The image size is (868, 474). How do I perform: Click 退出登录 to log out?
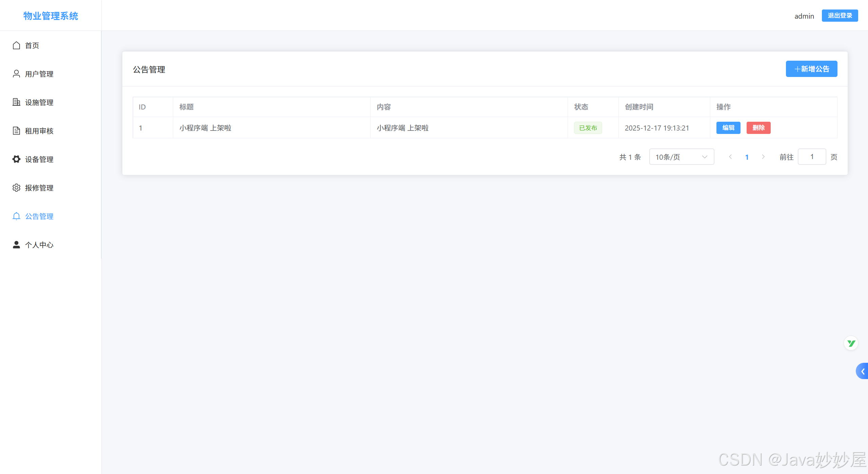[x=840, y=16]
